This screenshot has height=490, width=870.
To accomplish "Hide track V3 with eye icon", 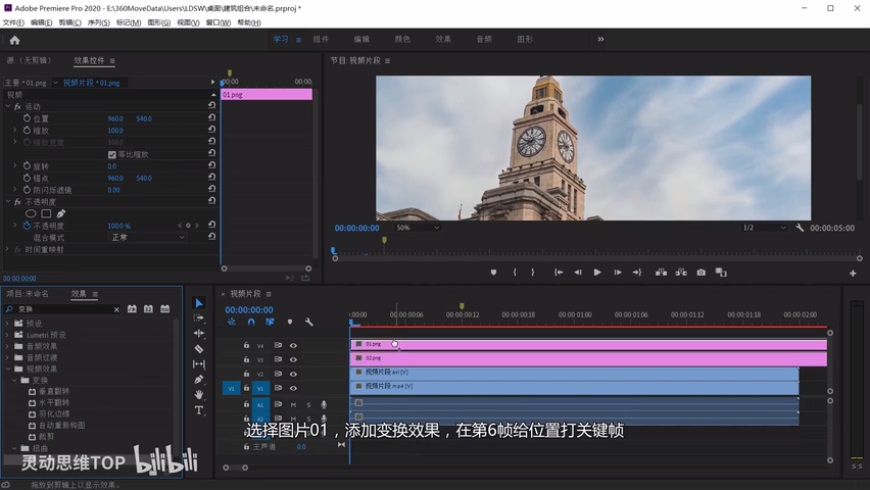I will coord(293,360).
